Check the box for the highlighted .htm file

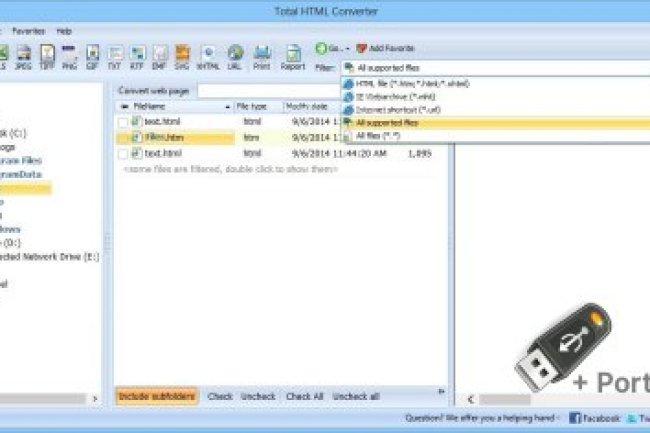click(124, 137)
